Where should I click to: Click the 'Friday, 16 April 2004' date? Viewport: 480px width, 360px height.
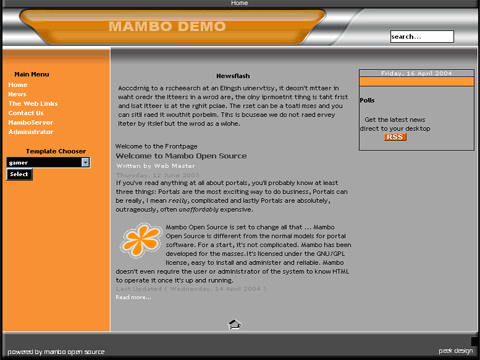coord(416,73)
